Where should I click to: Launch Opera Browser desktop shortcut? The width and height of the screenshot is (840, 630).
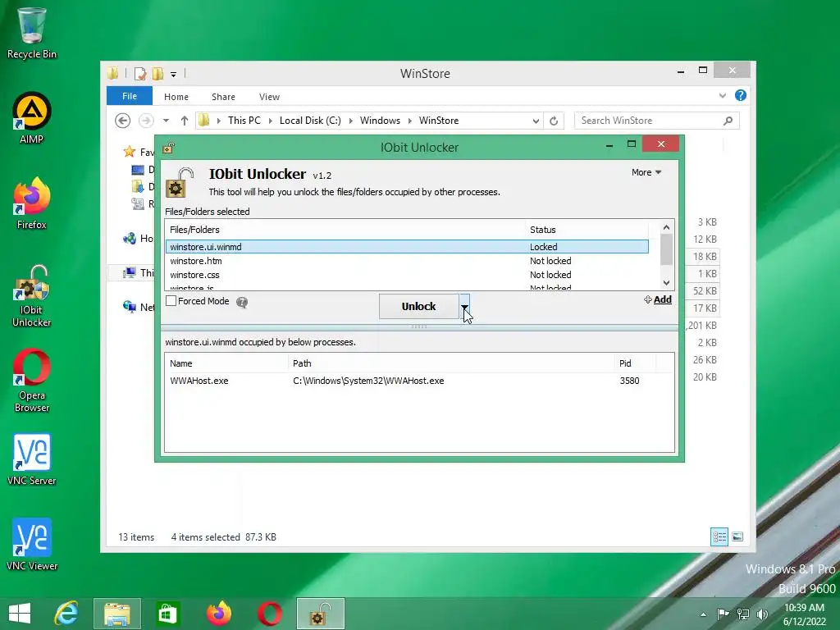(32, 381)
